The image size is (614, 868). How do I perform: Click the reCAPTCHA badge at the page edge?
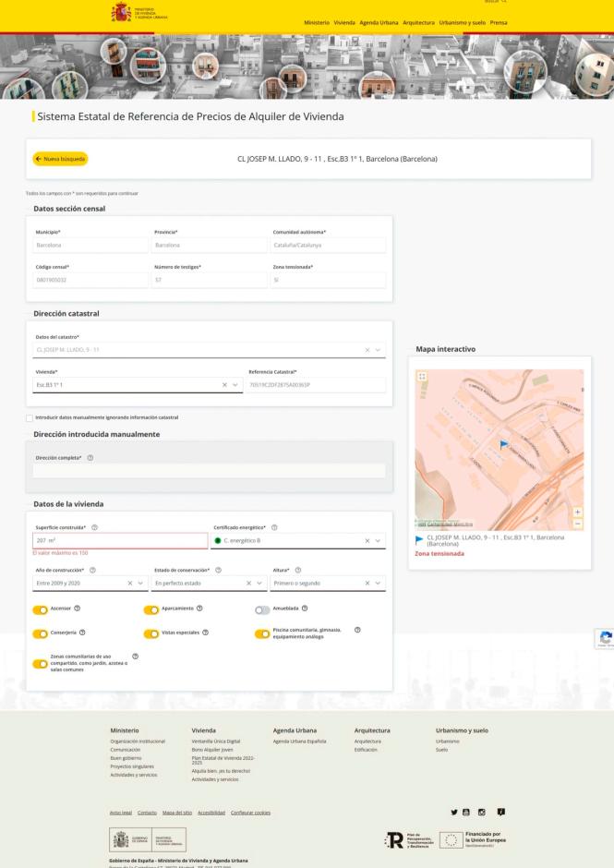[x=605, y=638]
